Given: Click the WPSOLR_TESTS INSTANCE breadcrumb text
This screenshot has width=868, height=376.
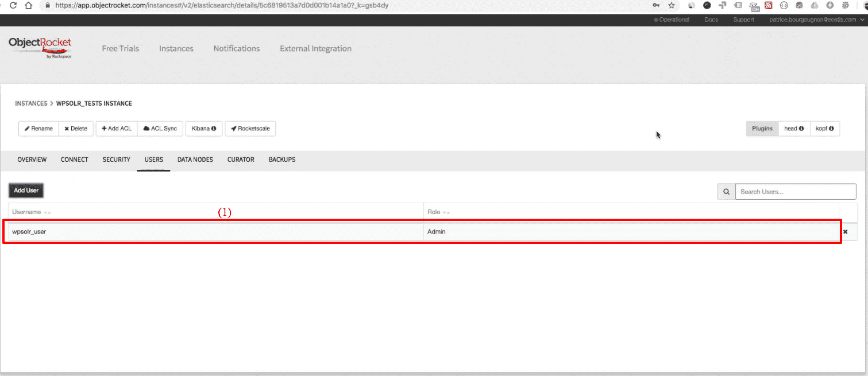Looking at the screenshot, I should click(x=94, y=104).
